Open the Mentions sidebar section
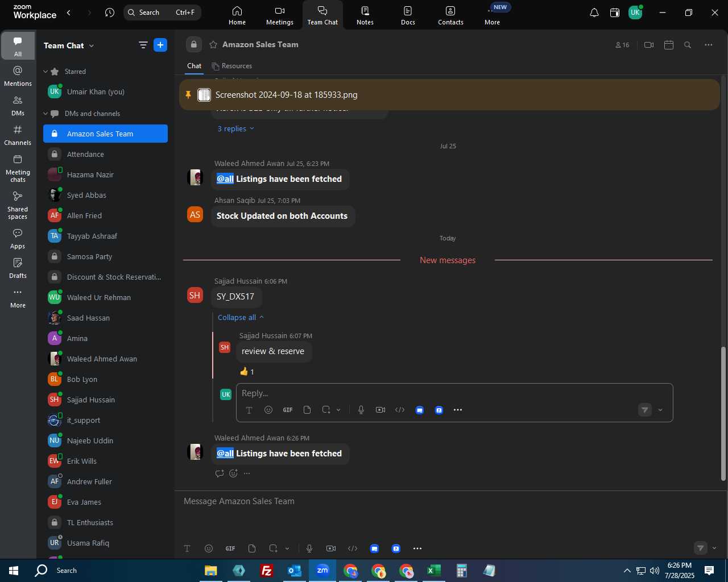 [x=18, y=76]
